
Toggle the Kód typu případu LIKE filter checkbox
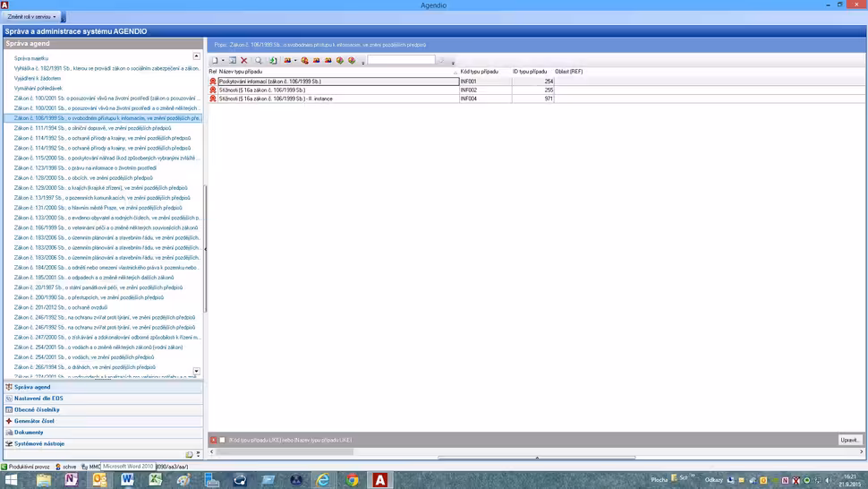[x=223, y=440]
